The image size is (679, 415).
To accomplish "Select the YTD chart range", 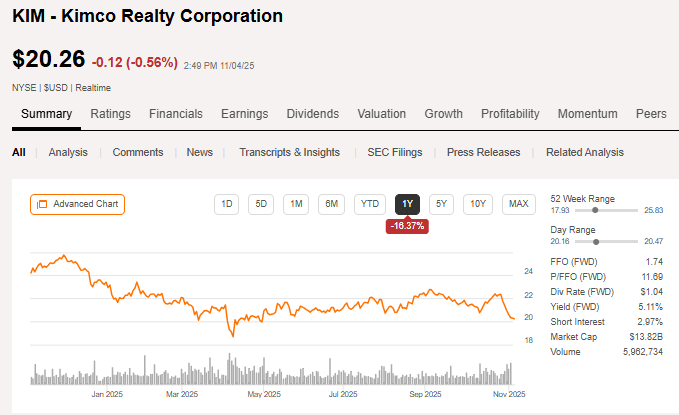I will [x=370, y=204].
